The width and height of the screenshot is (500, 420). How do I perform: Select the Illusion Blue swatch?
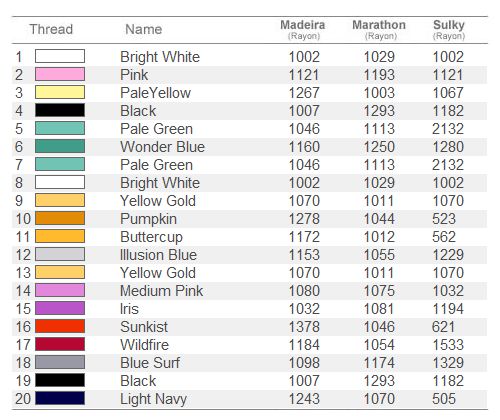60,254
